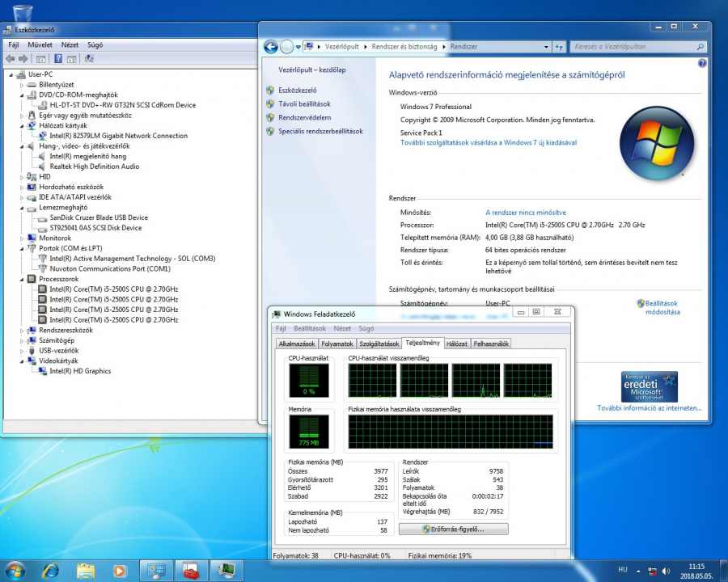
Task: Collapse the Processzorok tree node
Action: tap(21, 279)
